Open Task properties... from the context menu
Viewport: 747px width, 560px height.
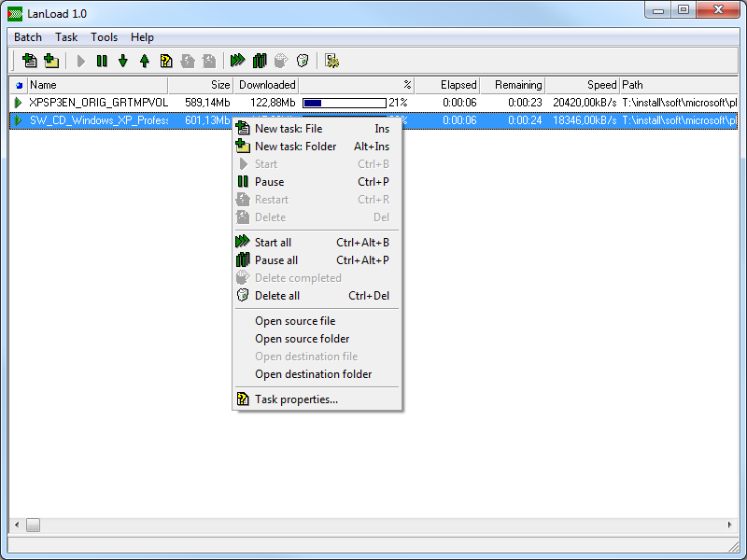(317, 399)
